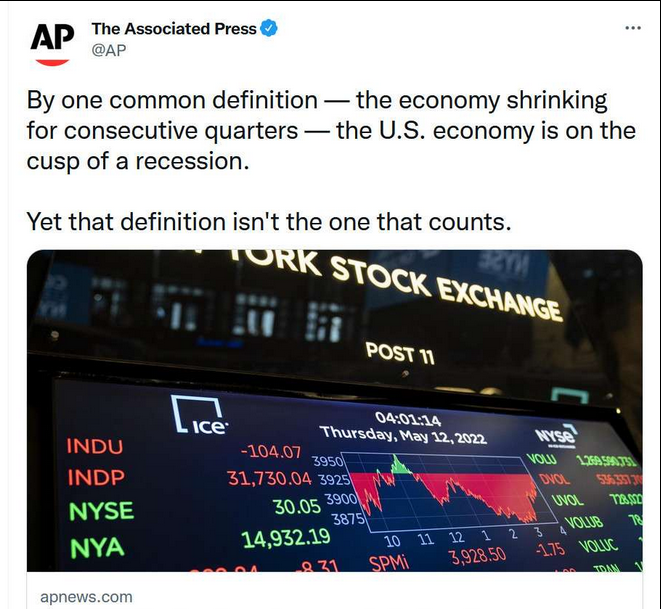Click the recession definition tweet paragraph
The image size is (661, 609).
click(x=330, y=131)
